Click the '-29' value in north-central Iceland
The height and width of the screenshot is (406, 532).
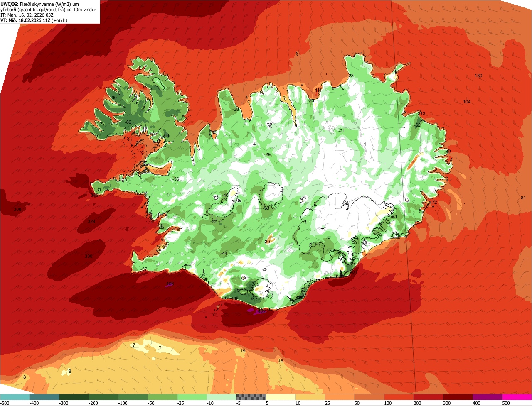267,154
